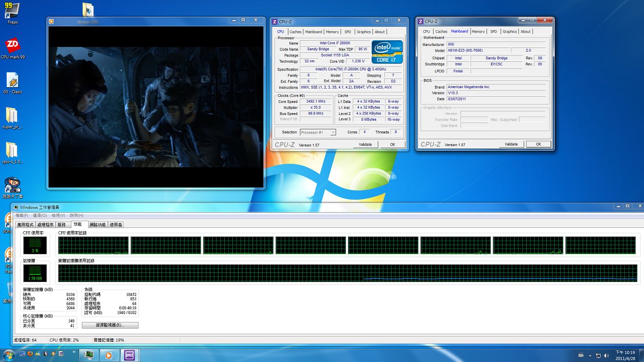The image size is (644, 362).
Task: Open the 資源監視器(R)... resource monitor button
Action: click(x=110, y=325)
